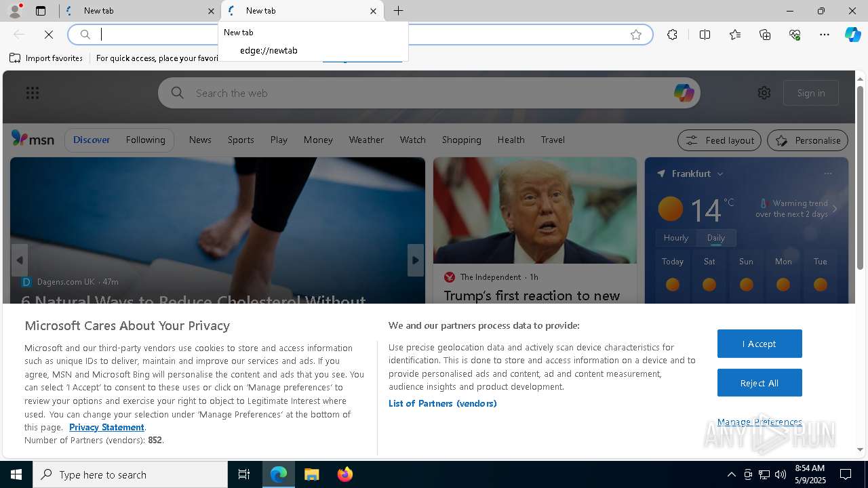Open the Health category

pyautogui.click(x=511, y=140)
